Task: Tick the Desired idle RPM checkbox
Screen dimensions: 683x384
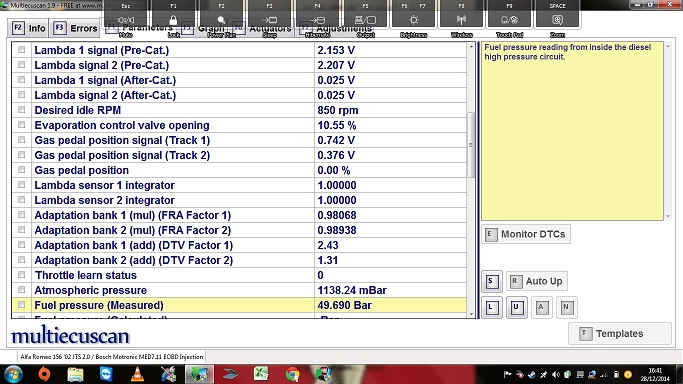Action: (21, 110)
